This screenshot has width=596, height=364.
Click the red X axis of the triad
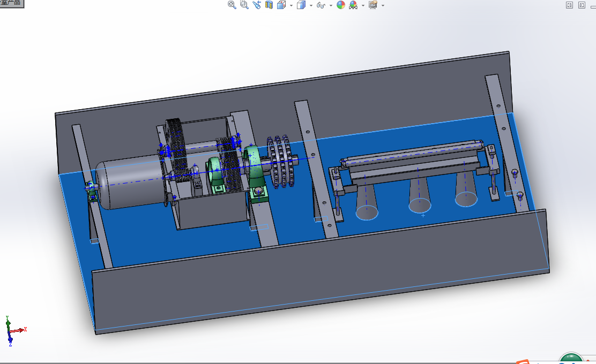(18, 330)
